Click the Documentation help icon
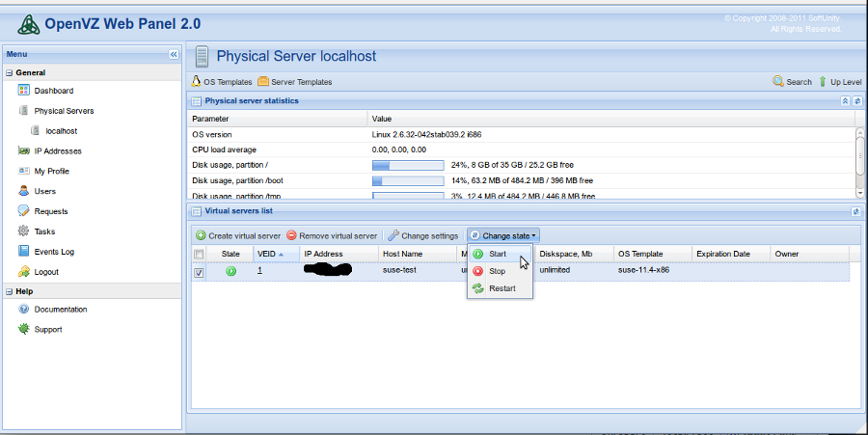 [x=23, y=309]
